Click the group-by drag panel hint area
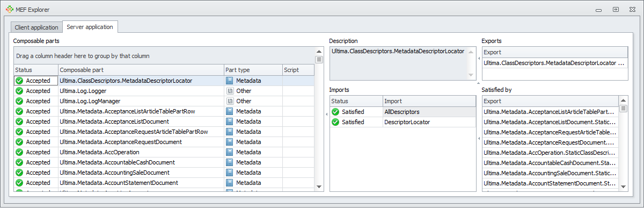 click(164, 56)
